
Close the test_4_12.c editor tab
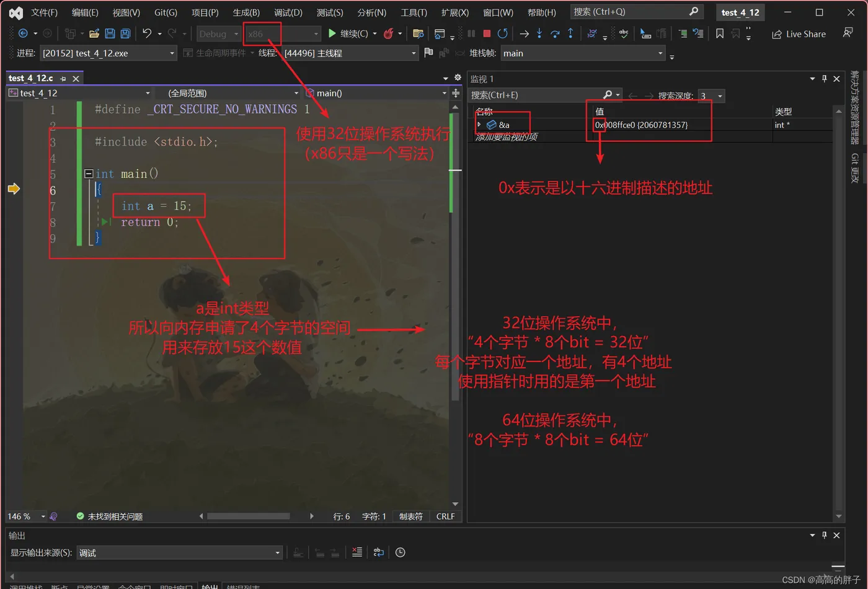[x=76, y=79]
